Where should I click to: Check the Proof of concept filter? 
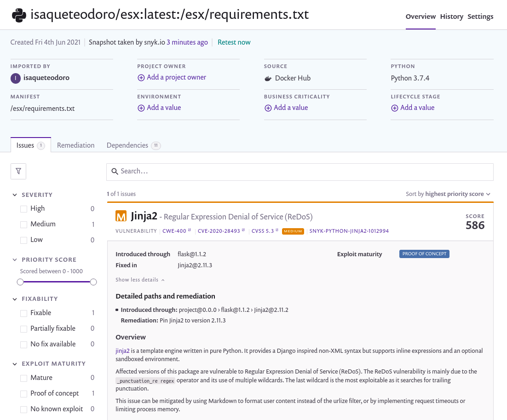23,394
